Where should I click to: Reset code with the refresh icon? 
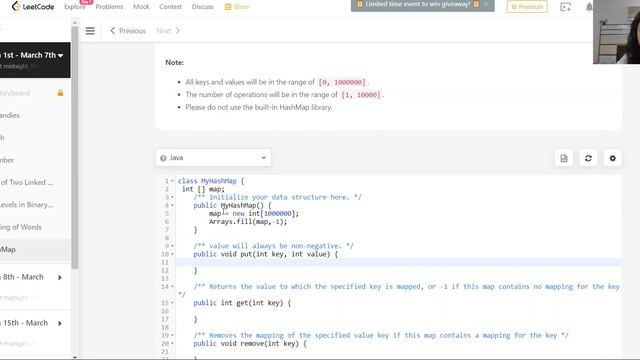[588, 158]
